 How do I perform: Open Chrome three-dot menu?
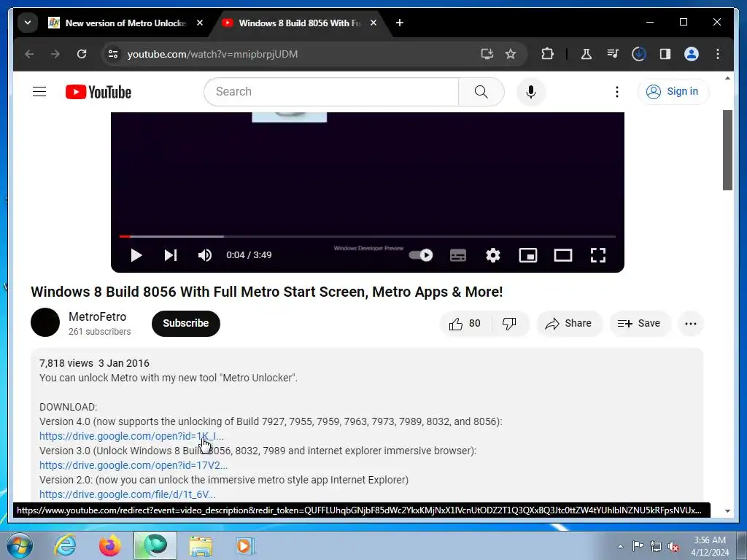click(x=718, y=54)
